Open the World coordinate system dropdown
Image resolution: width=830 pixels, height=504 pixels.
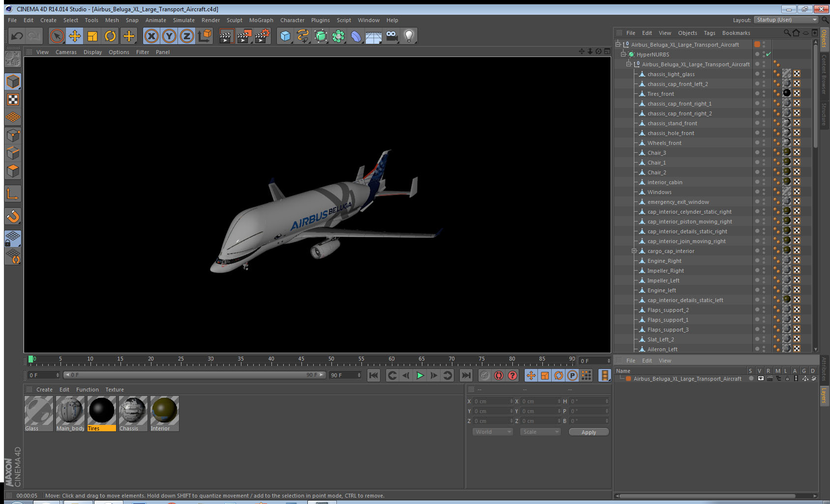click(x=493, y=432)
